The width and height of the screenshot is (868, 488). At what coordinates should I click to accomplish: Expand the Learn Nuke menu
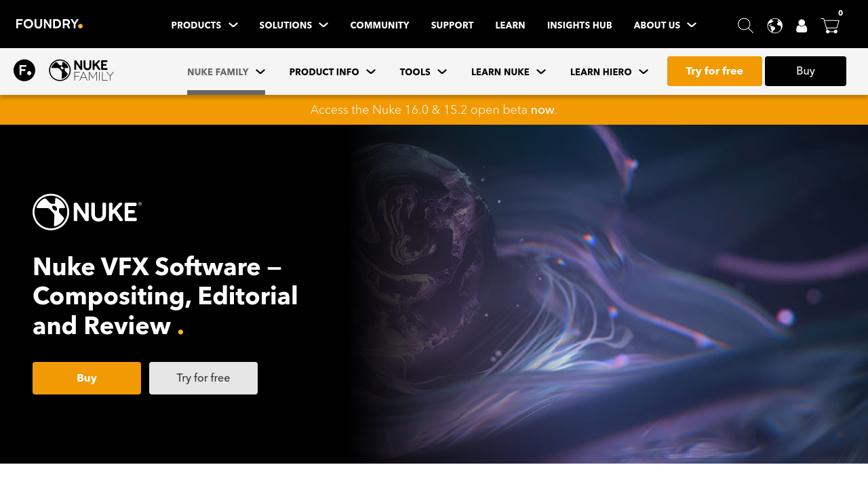tap(508, 72)
